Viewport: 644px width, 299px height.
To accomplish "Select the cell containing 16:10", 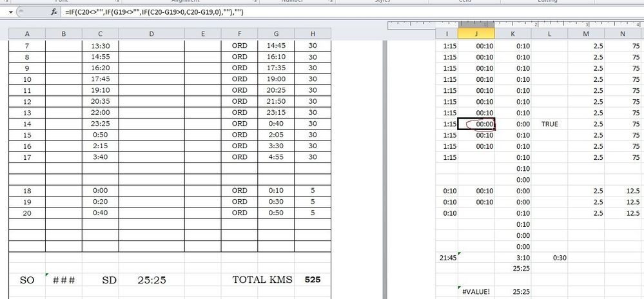I will coord(276,57).
